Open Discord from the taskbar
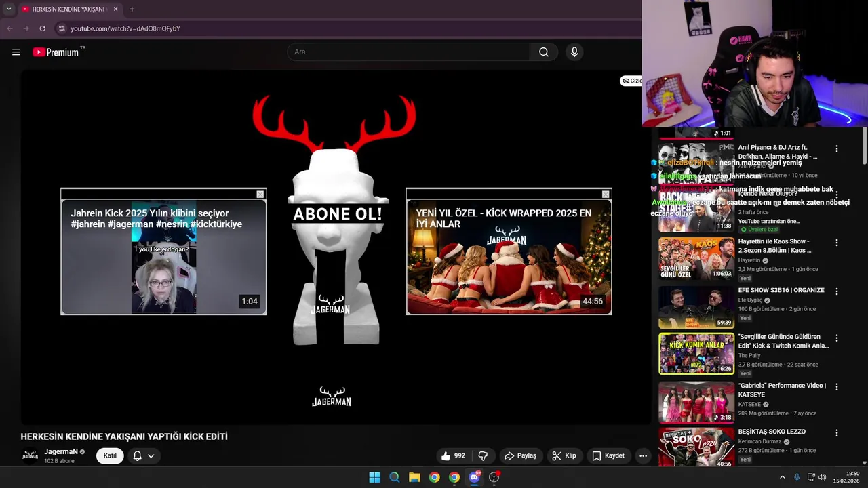868x488 pixels. click(474, 477)
